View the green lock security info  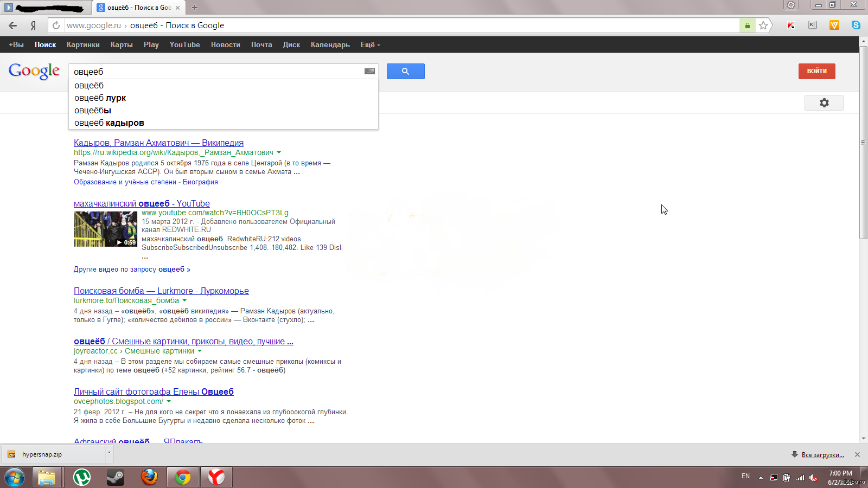pyautogui.click(x=748, y=25)
